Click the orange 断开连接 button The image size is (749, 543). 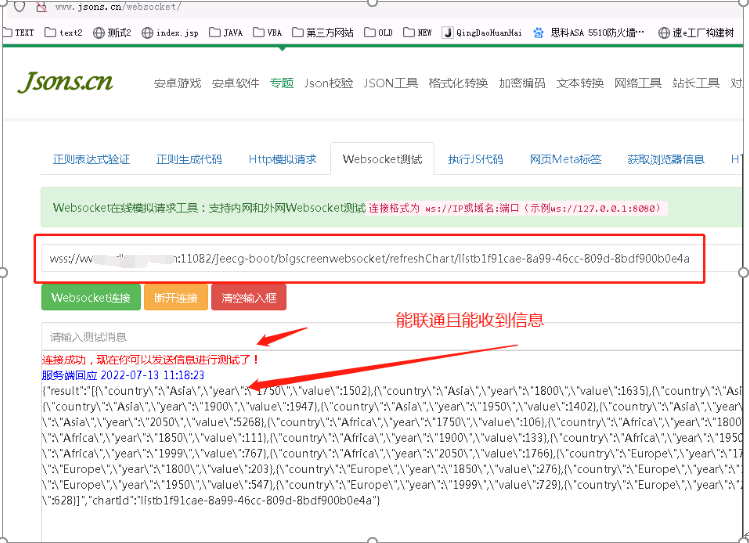pyautogui.click(x=176, y=298)
